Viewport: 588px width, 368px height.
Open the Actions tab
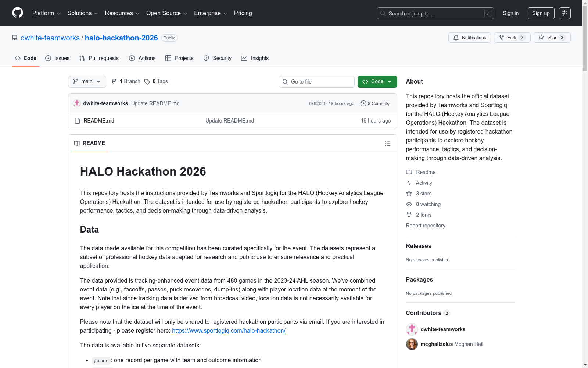point(142,58)
